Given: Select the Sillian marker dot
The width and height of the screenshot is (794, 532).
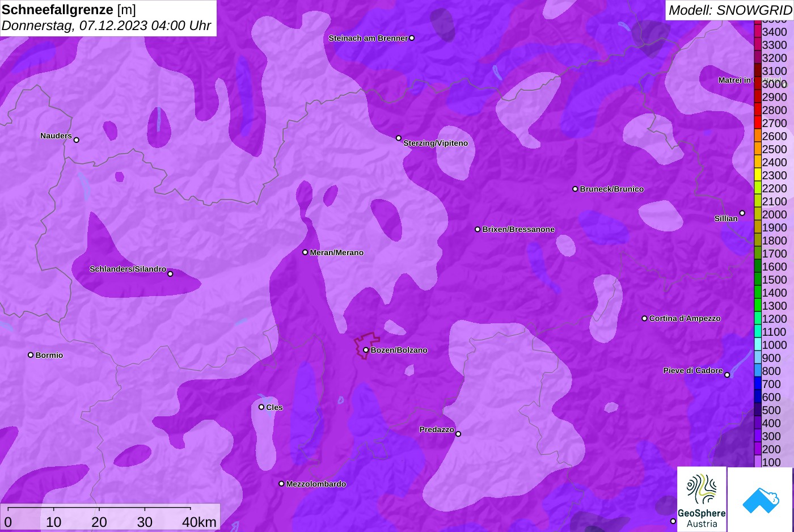Looking at the screenshot, I should [x=742, y=213].
